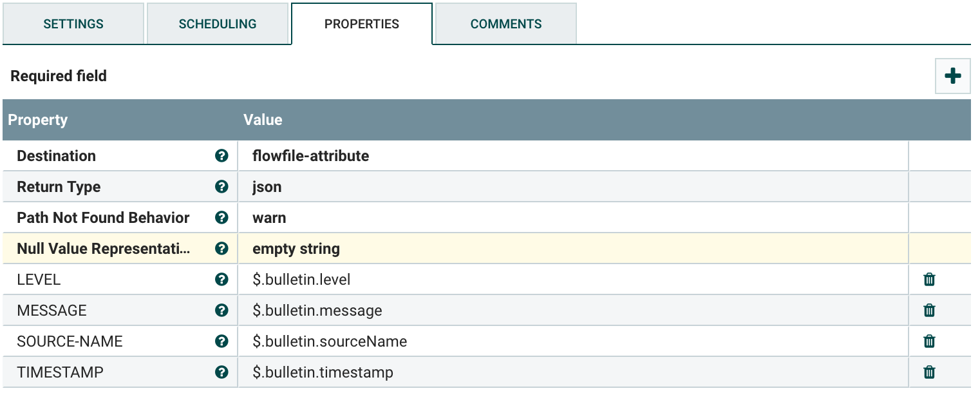Switch to the SETTINGS tab
This screenshot has height=393, width=980.
pos(73,23)
